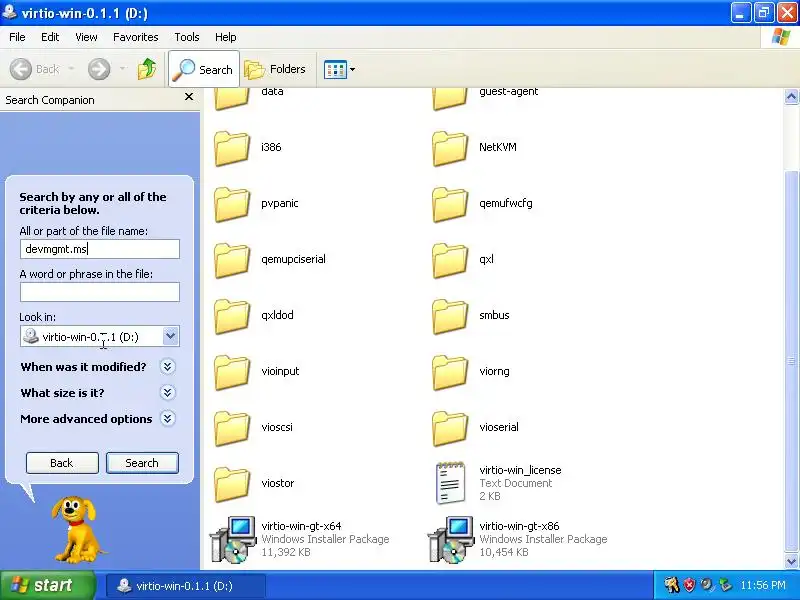
Task: Click the scrollbar up arrow
Action: coord(791,97)
